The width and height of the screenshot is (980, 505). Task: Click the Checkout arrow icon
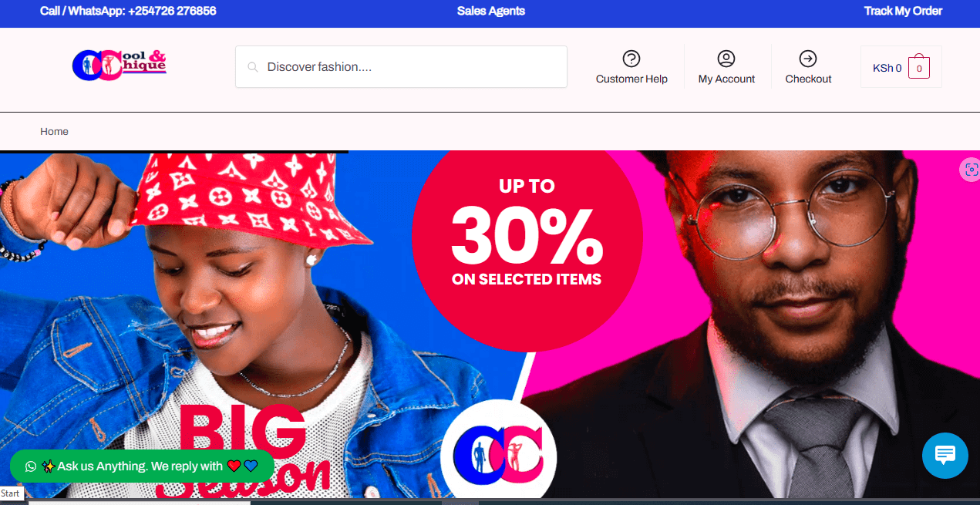coord(808,59)
